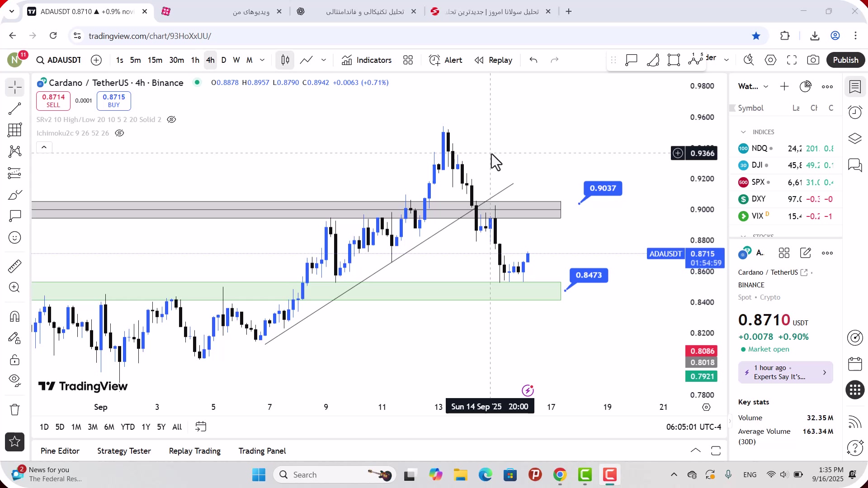The image size is (868, 488).
Task: Click the 0.8715 BUY button
Action: pos(114,101)
